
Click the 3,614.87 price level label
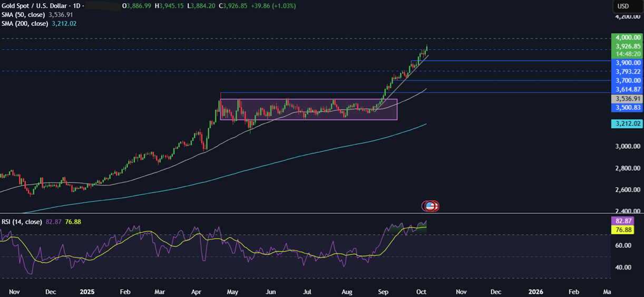tap(626, 90)
